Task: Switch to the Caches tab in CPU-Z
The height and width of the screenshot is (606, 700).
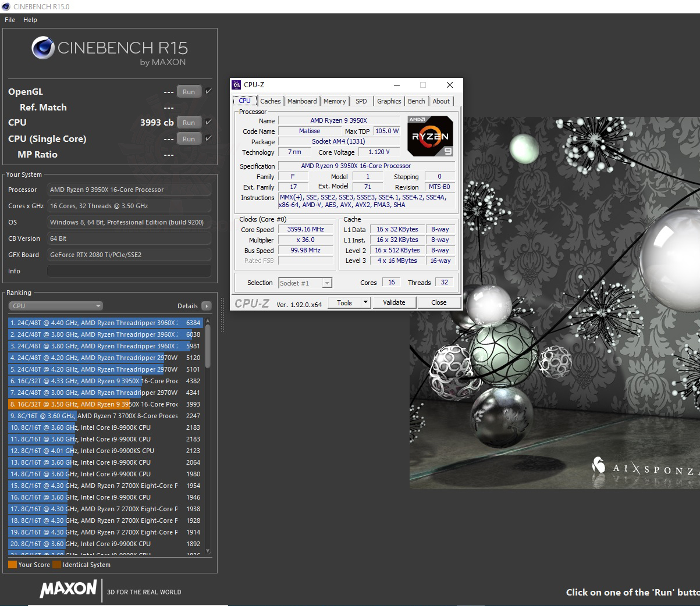Action: [x=271, y=101]
